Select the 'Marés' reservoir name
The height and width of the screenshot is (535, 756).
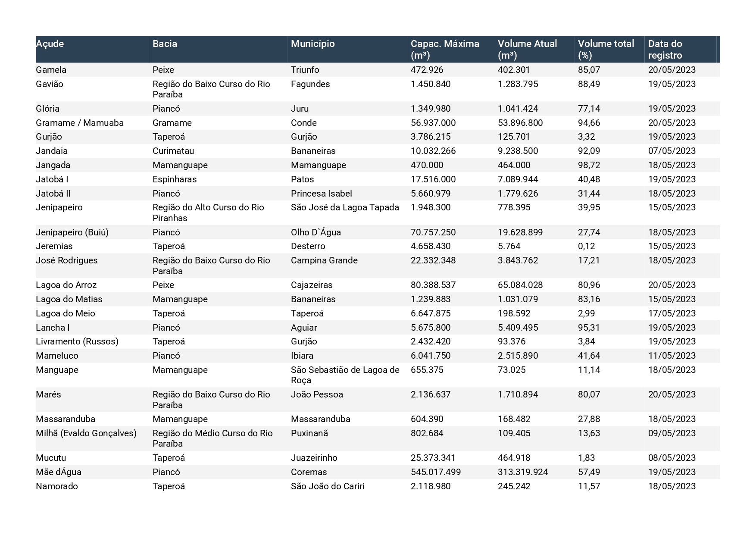48,394
